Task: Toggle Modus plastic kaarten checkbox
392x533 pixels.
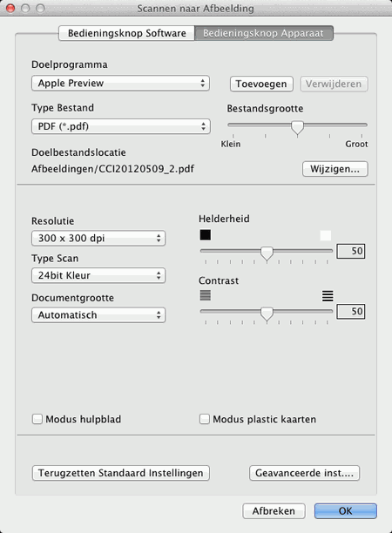Action: [205, 419]
